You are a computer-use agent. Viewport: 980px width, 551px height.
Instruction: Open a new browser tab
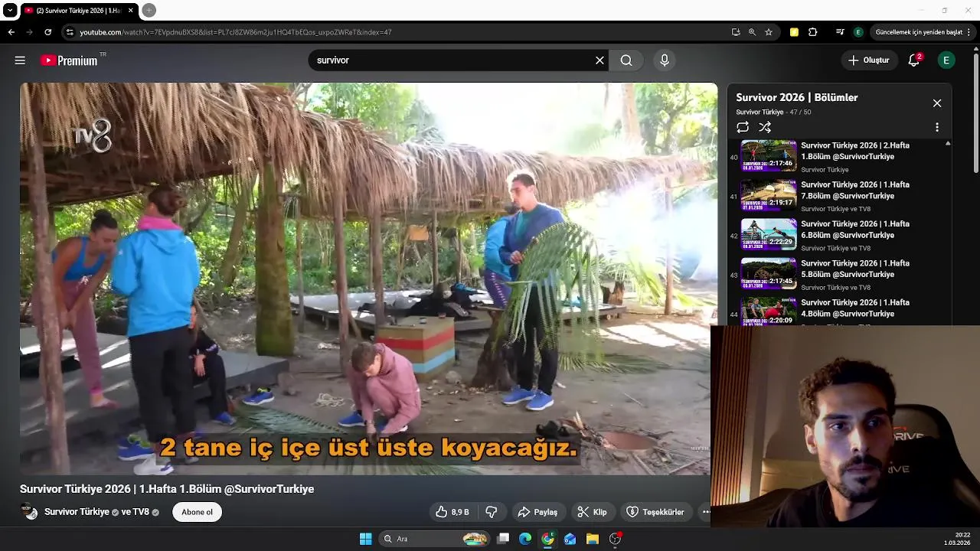click(x=149, y=10)
